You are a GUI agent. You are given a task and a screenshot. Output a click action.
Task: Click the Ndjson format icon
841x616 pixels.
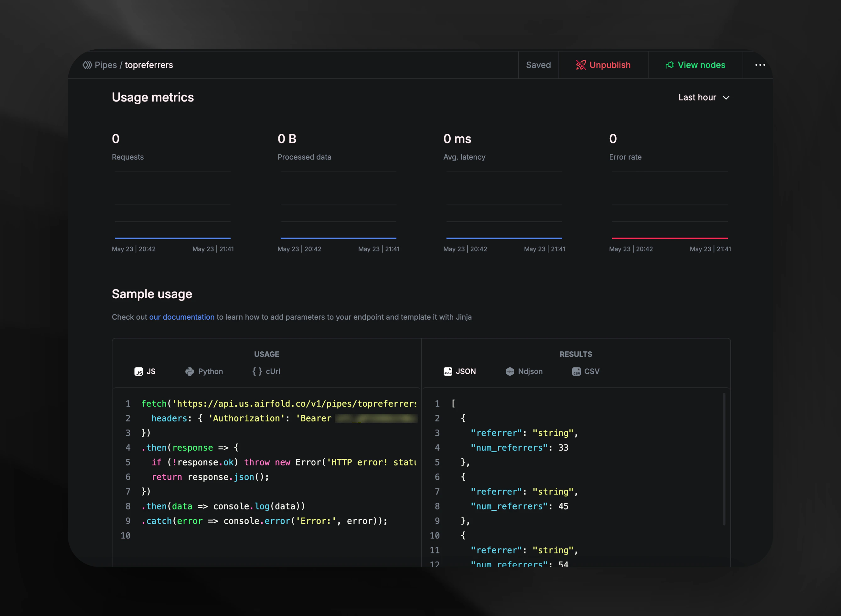[x=509, y=371]
